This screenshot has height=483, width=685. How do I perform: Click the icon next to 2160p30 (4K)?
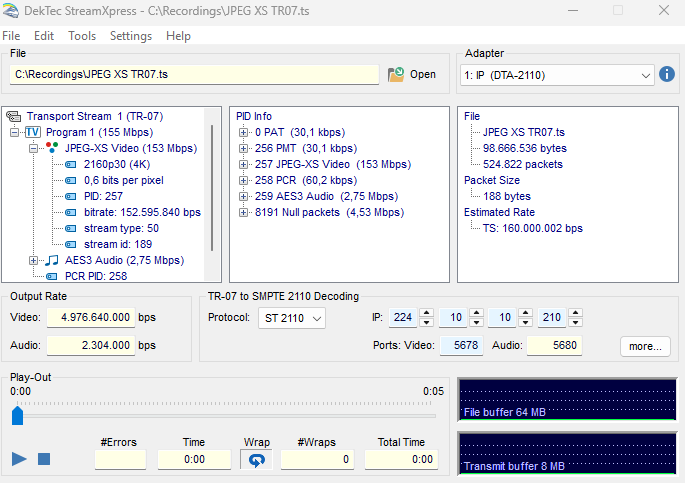(x=70, y=165)
